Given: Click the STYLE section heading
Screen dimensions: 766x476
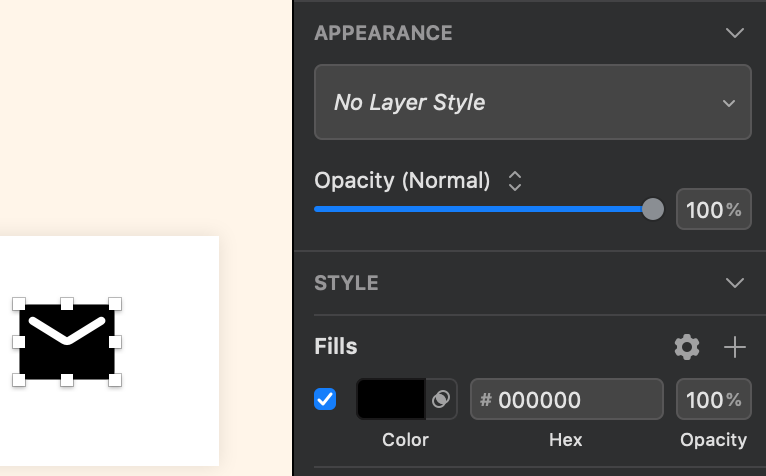Looking at the screenshot, I should 346,283.
